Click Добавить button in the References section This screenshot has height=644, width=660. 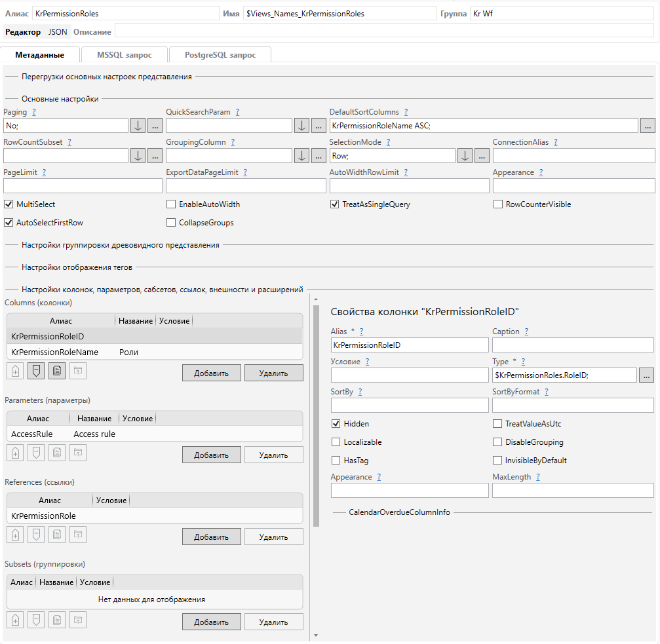pos(211,537)
